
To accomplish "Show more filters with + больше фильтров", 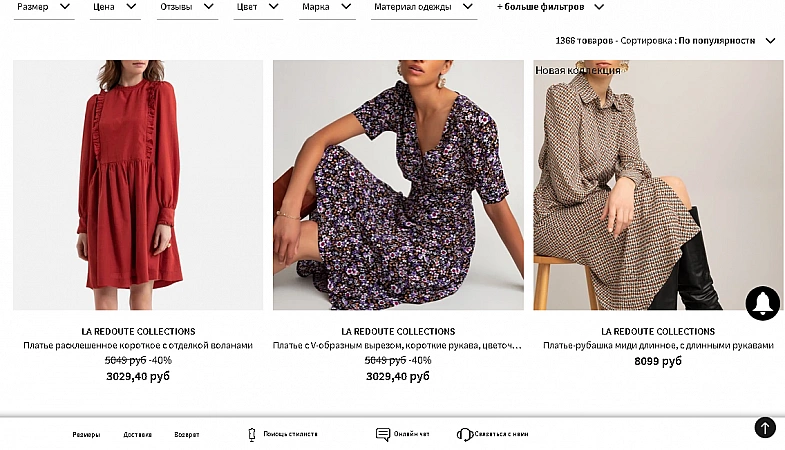I will (x=550, y=7).
